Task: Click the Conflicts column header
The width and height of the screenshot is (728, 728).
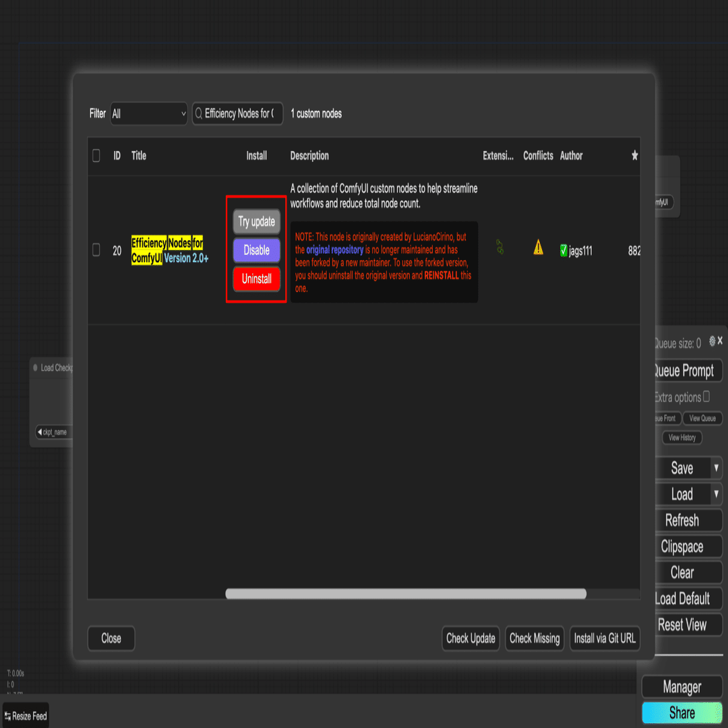Action: 538,156
